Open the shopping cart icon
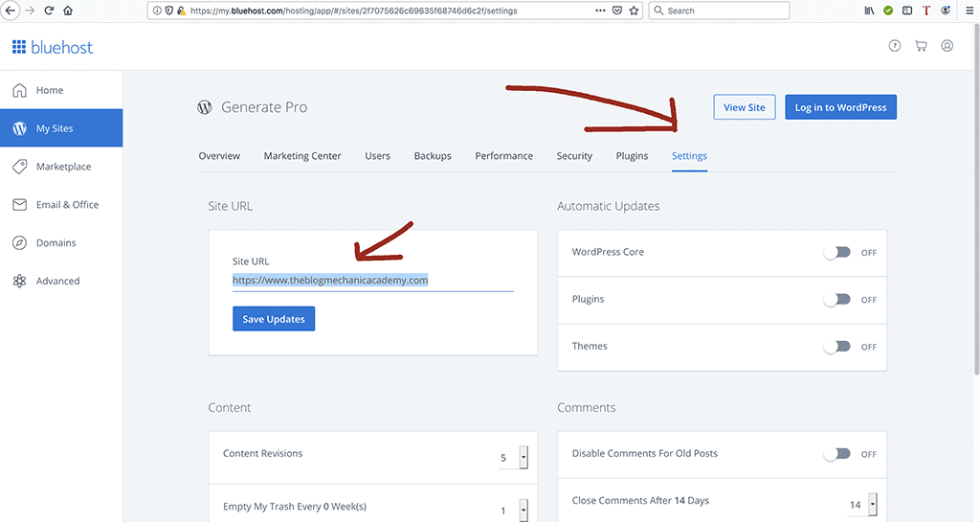The width and height of the screenshot is (980, 522). click(921, 46)
